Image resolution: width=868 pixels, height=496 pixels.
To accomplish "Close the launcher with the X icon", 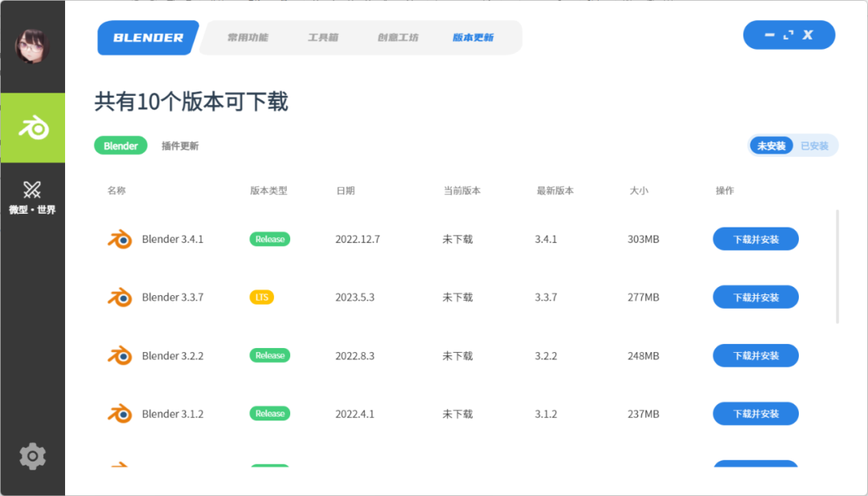I will tap(808, 35).
